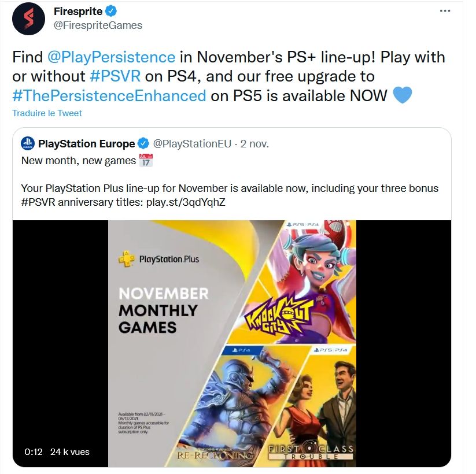Click the PlayStation Plus logo icon

(126, 259)
